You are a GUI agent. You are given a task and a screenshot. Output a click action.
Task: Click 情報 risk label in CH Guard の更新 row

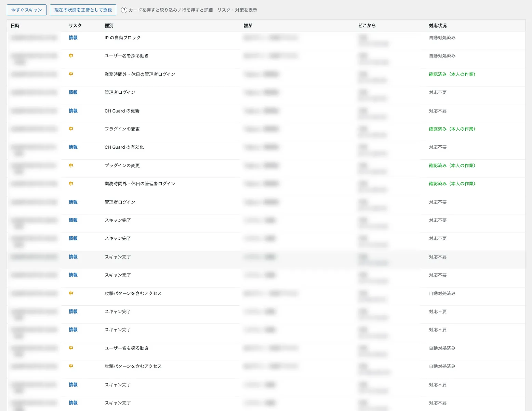tap(73, 111)
